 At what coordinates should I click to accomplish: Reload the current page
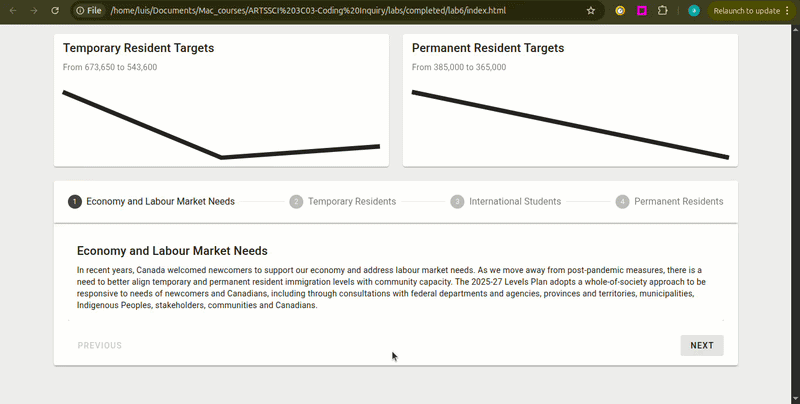click(x=55, y=10)
